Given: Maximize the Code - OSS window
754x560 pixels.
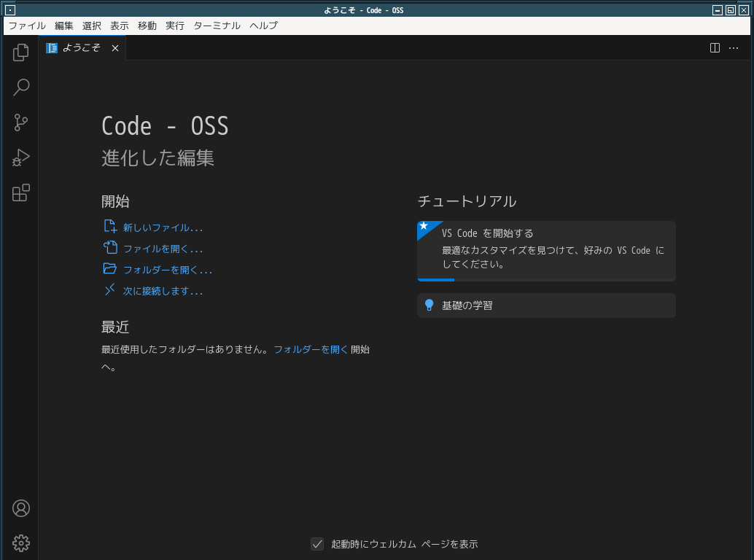Looking at the screenshot, I should (x=731, y=10).
